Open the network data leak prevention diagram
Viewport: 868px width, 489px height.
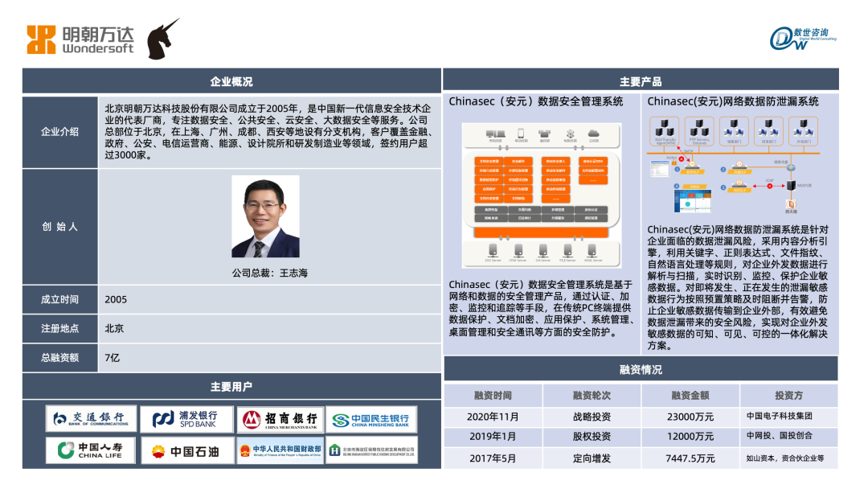[734, 165]
